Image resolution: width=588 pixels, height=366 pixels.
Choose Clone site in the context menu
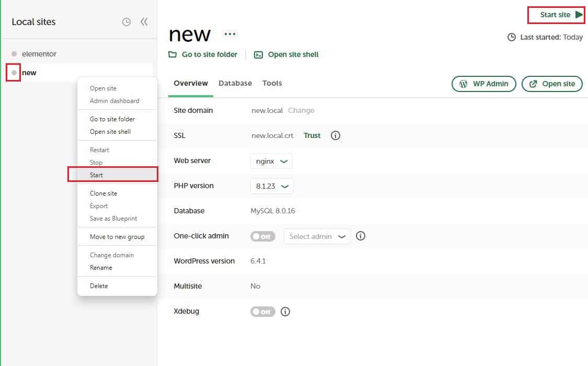(x=103, y=193)
